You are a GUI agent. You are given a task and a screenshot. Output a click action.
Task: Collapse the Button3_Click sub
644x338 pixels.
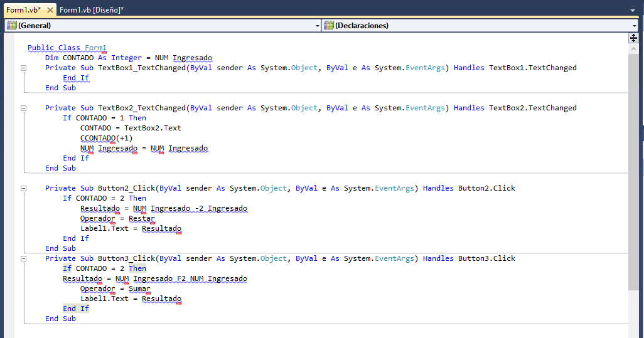tap(23, 258)
